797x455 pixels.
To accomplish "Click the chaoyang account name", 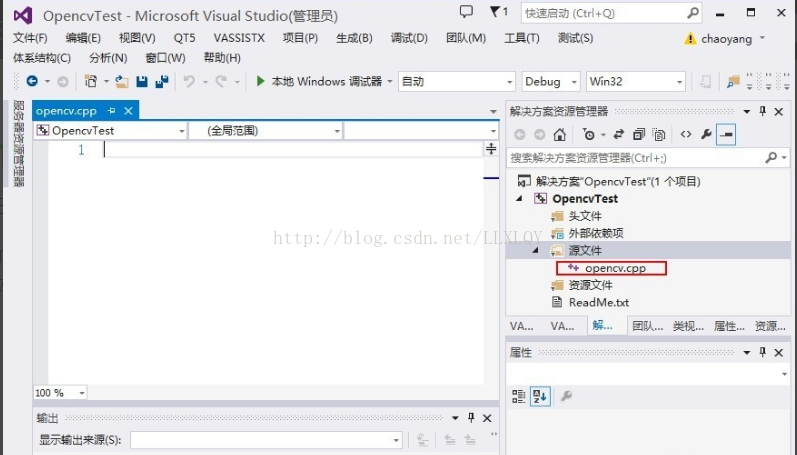I will (726, 39).
